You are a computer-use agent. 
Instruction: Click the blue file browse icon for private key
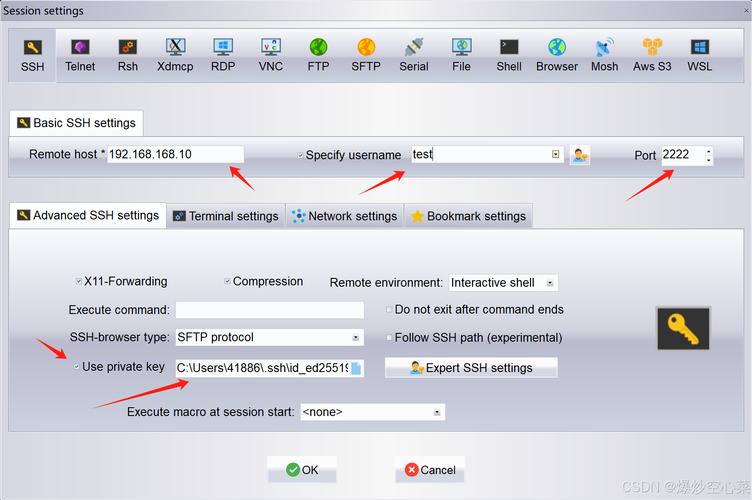tap(356, 368)
